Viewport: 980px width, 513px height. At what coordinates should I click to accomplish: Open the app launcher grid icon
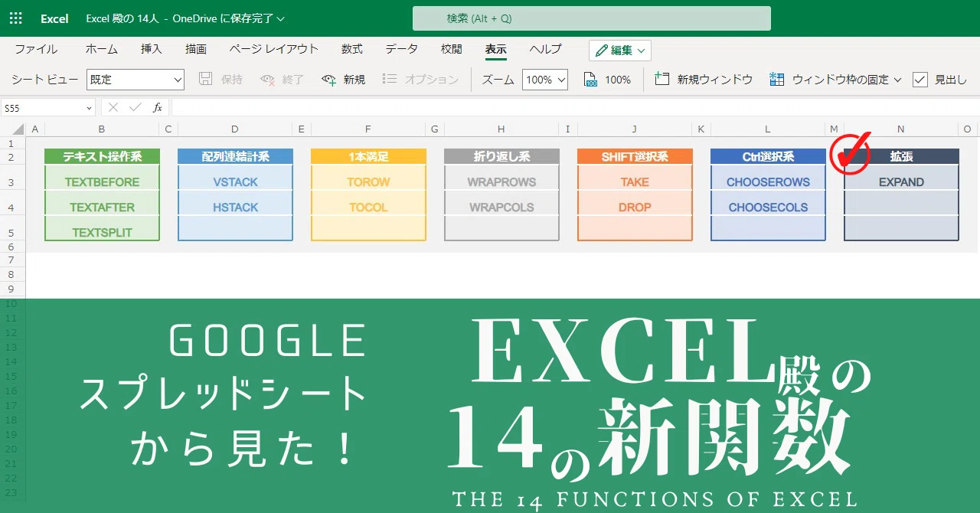tap(16, 18)
